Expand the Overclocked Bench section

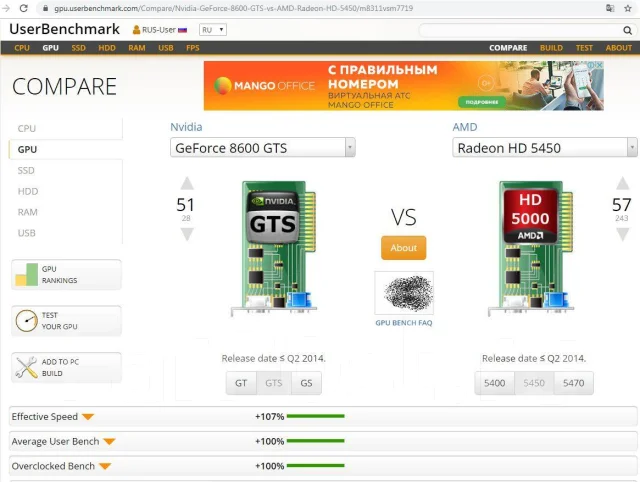coord(105,466)
